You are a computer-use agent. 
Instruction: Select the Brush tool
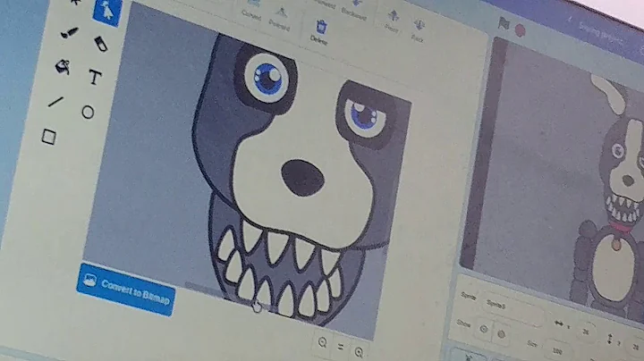tap(69, 33)
